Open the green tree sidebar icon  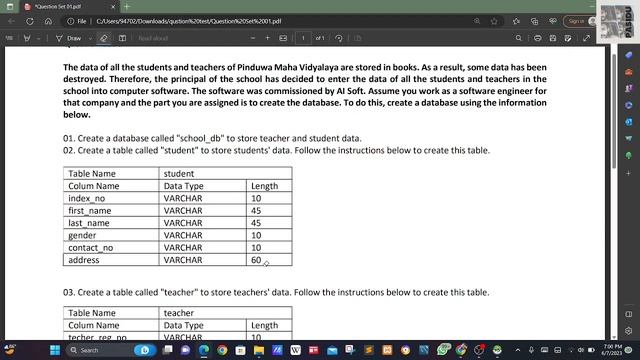click(x=629, y=155)
